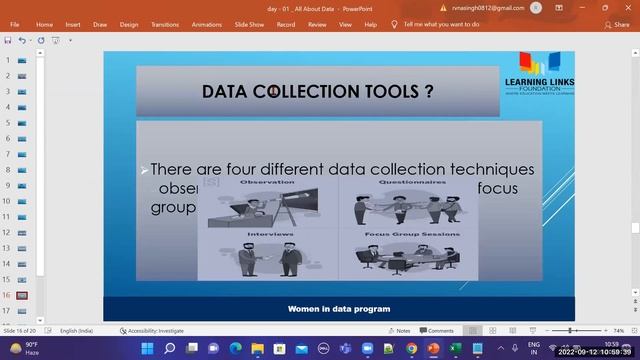
Task: Click the Redo/Repeat icon
Action: click(41, 40)
